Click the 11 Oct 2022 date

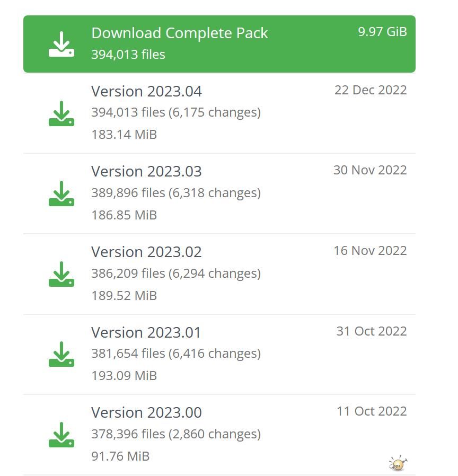point(372,411)
